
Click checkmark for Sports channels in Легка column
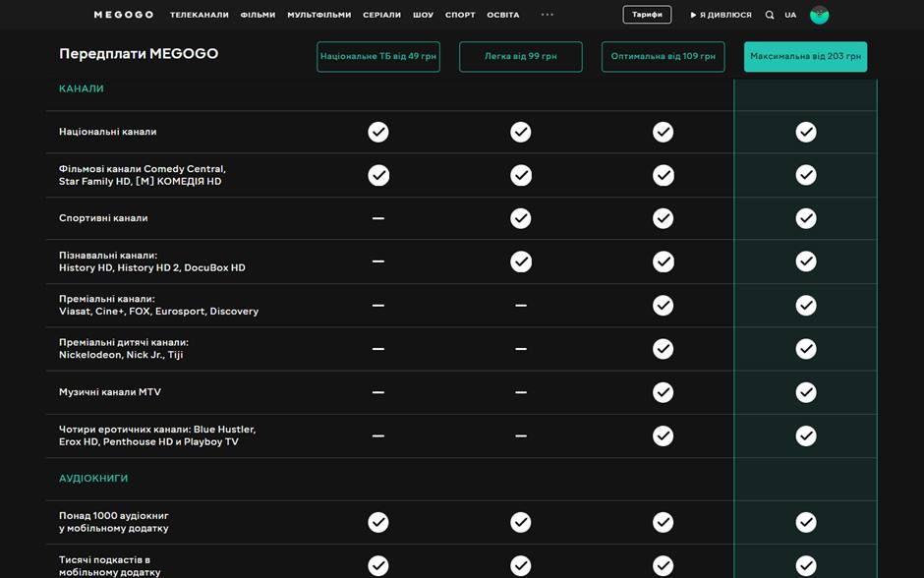pyautogui.click(x=521, y=218)
